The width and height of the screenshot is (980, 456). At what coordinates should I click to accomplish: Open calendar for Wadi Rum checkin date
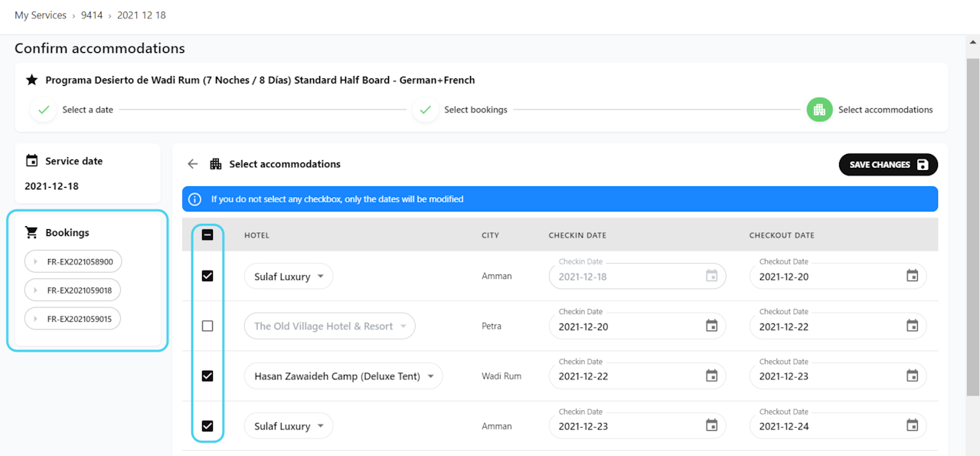tap(711, 376)
